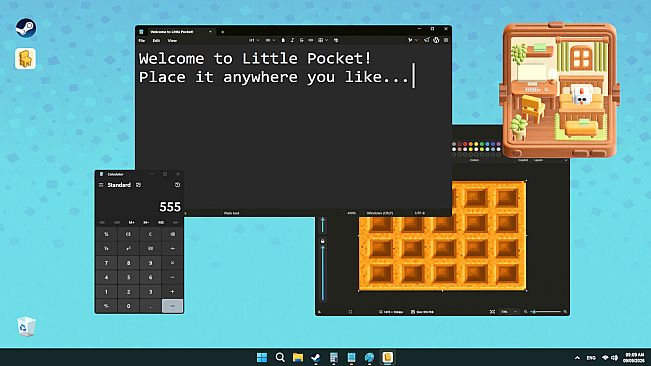Viewport: 651px width, 366px height.
Task: Open the Recycle Bin on the desktop
Action: coord(26,327)
